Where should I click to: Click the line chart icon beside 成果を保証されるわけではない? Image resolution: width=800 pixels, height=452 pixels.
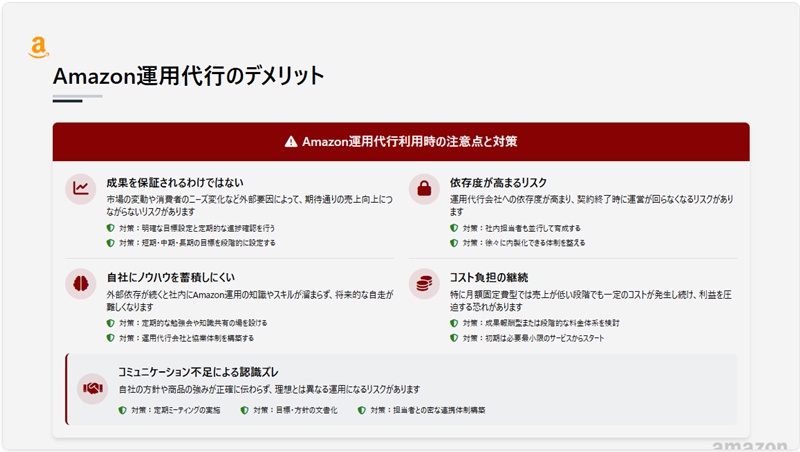coord(81,189)
